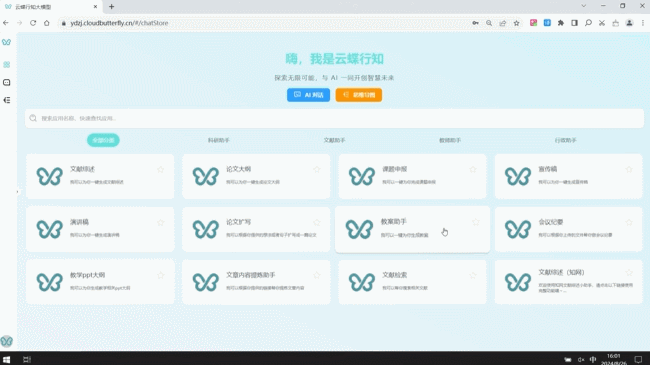This screenshot has height=365, width=650.
Task: Open the 论文大纲 card title
Action: [x=238, y=169]
